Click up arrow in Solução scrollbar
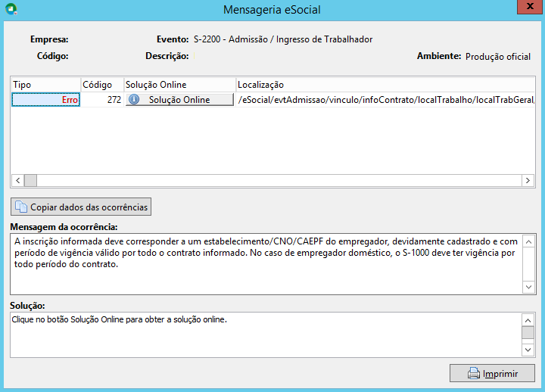Image resolution: width=545 pixels, height=392 pixels. tap(528, 320)
